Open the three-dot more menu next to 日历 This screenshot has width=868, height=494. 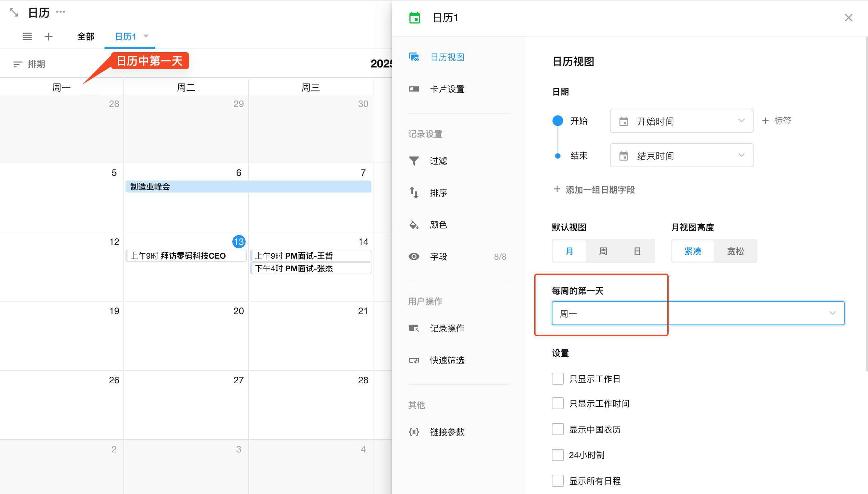61,12
